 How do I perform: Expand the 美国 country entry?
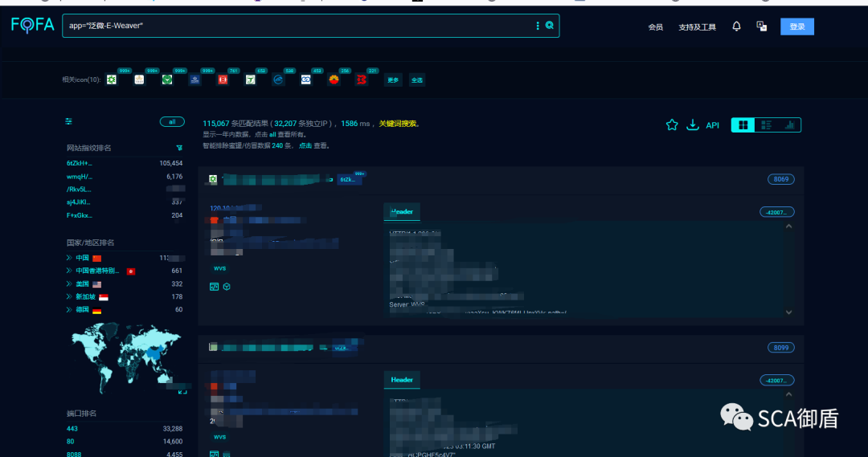click(69, 284)
